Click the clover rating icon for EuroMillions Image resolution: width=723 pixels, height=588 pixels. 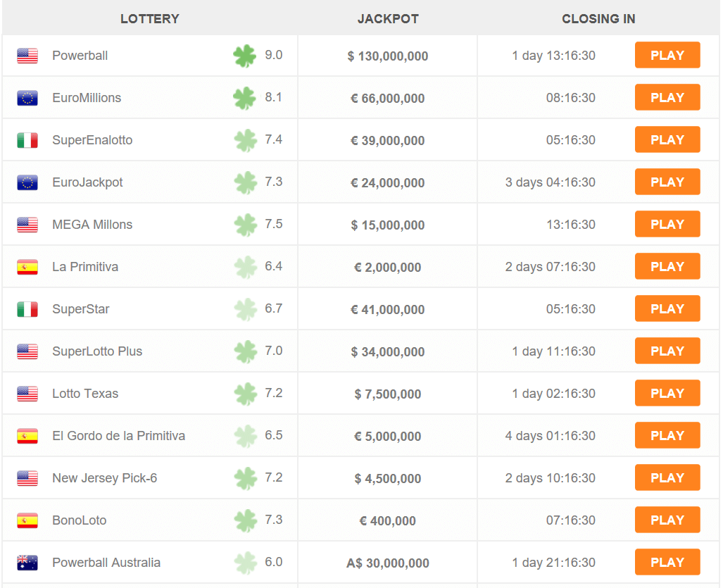pos(245,98)
